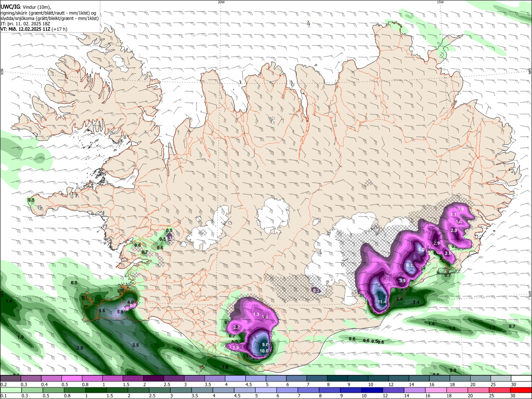Click the 6.5 snowfall value label

tap(409, 265)
